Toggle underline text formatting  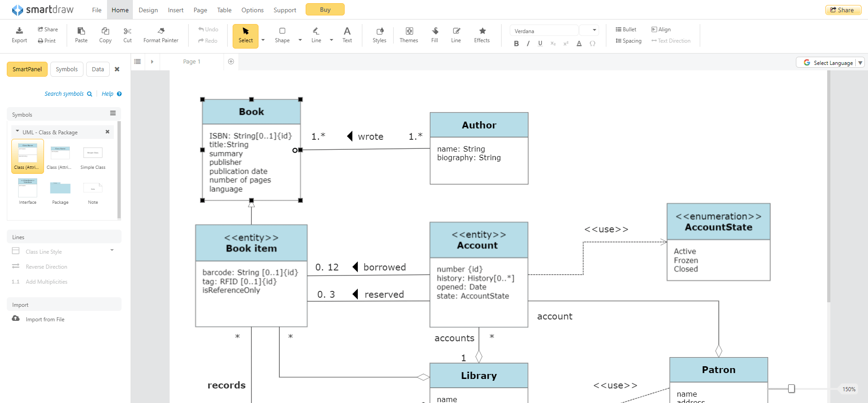pyautogui.click(x=540, y=44)
